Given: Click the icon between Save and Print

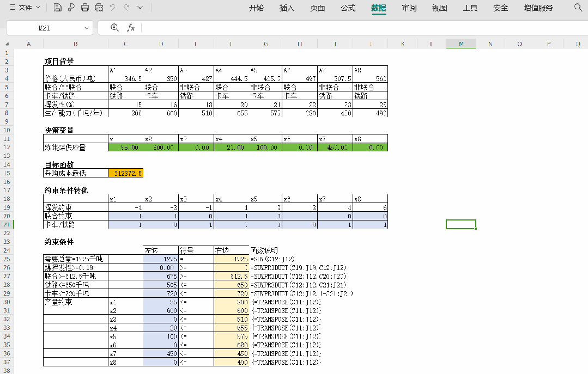Looking at the screenshot, I should click(x=71, y=8).
